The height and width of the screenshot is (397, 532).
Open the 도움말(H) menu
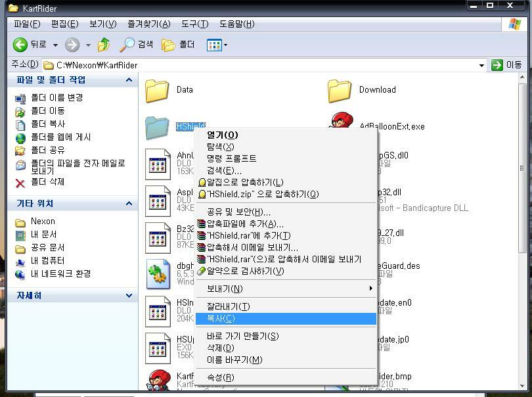[x=237, y=24]
